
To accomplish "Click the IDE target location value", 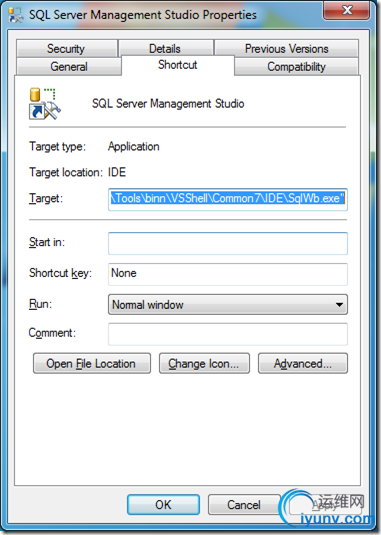I will click(x=117, y=172).
